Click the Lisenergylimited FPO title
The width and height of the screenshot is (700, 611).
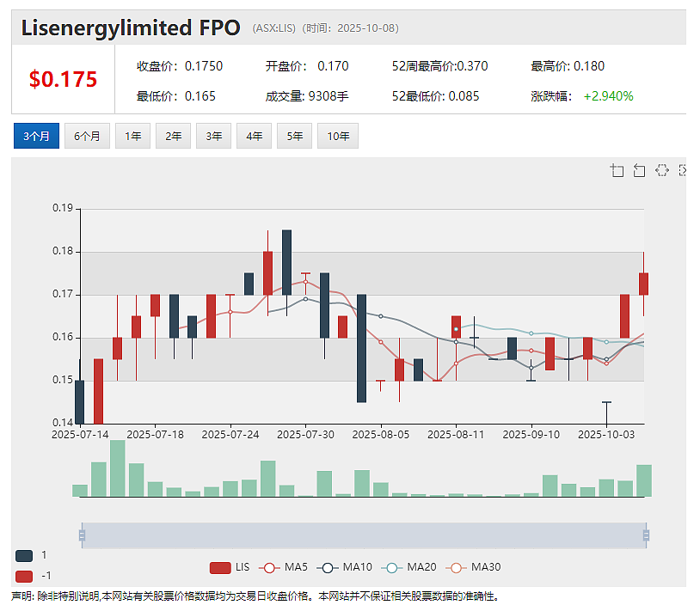coord(131,27)
